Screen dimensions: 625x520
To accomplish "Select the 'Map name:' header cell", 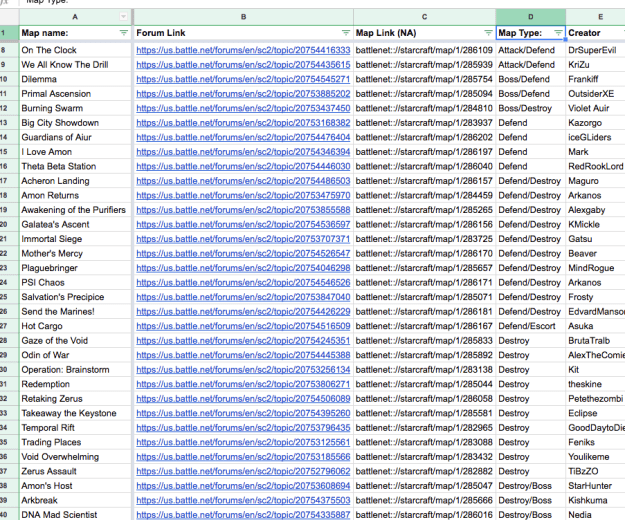I will point(75,33).
